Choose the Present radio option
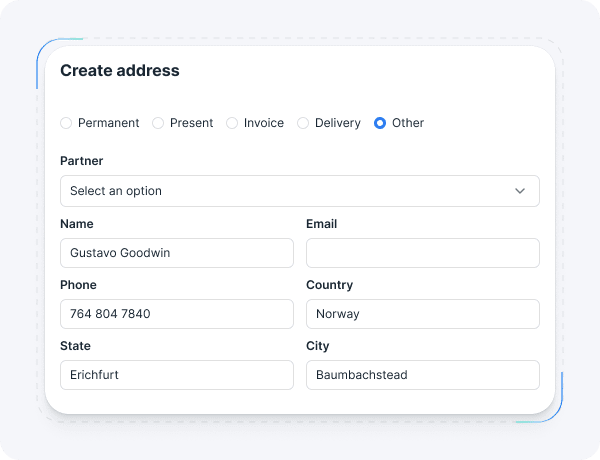The width and height of the screenshot is (600, 460). (158, 123)
